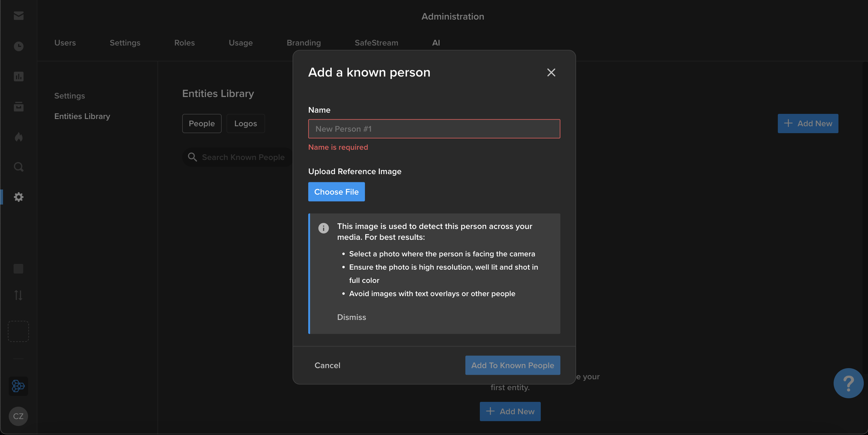Click the Choose File button
Image resolution: width=868 pixels, height=435 pixels.
336,192
